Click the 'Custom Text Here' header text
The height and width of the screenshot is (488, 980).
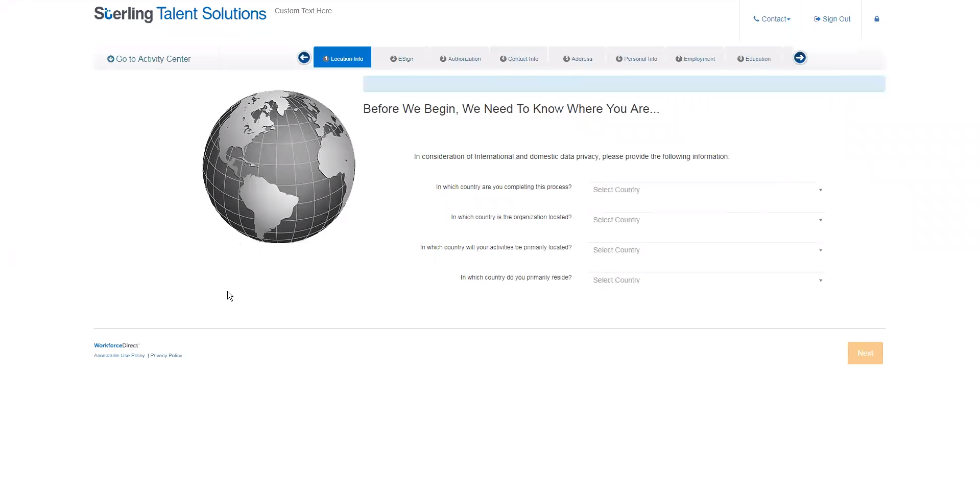tap(303, 11)
